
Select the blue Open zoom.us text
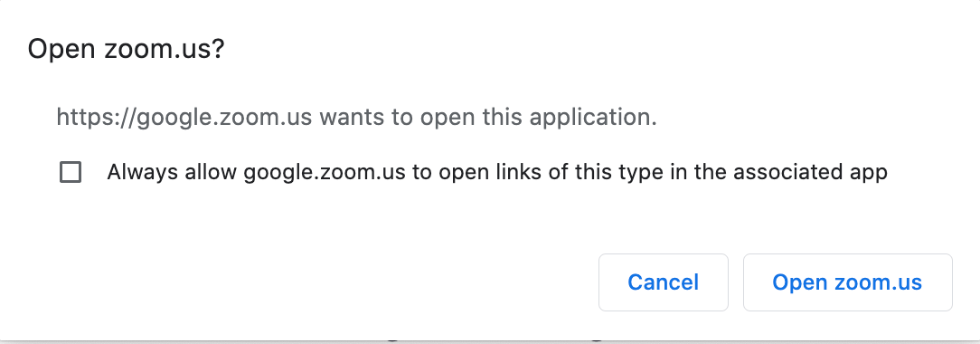(x=847, y=282)
